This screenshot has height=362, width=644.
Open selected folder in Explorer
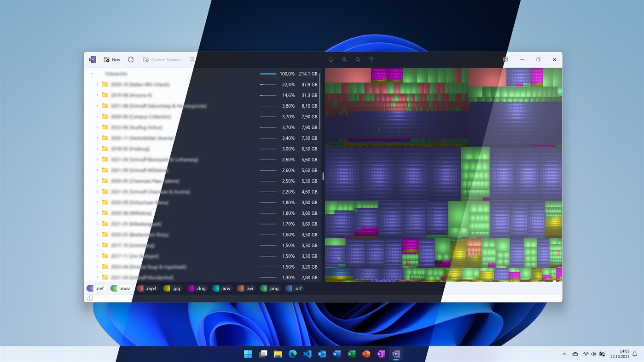[x=162, y=59]
